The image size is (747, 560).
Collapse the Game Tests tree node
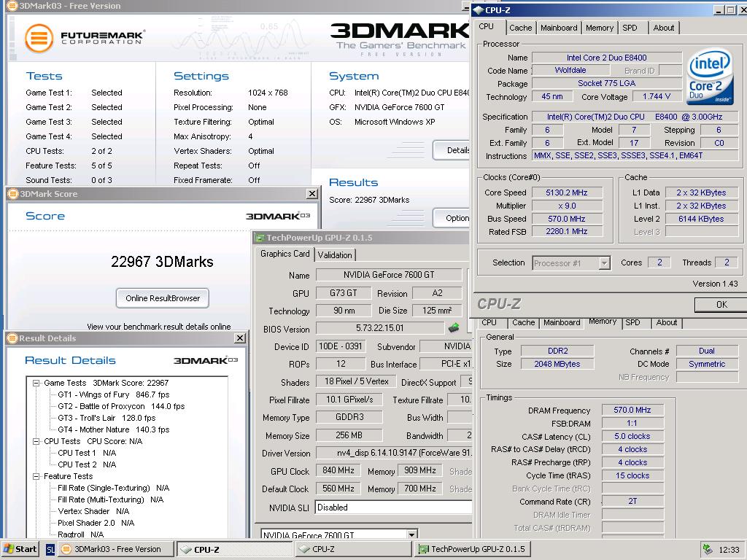pos(36,383)
